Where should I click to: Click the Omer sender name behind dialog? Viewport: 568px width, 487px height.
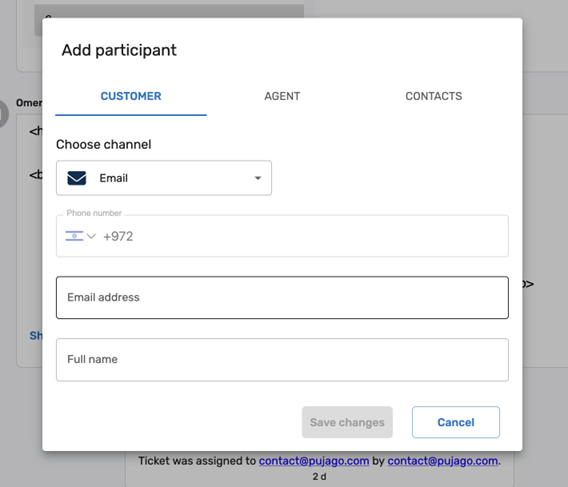[x=29, y=103]
